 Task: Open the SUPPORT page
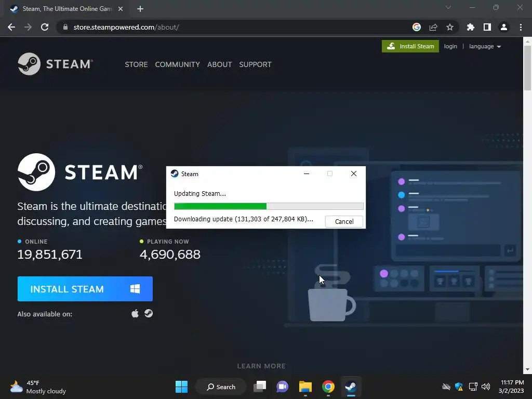point(255,64)
